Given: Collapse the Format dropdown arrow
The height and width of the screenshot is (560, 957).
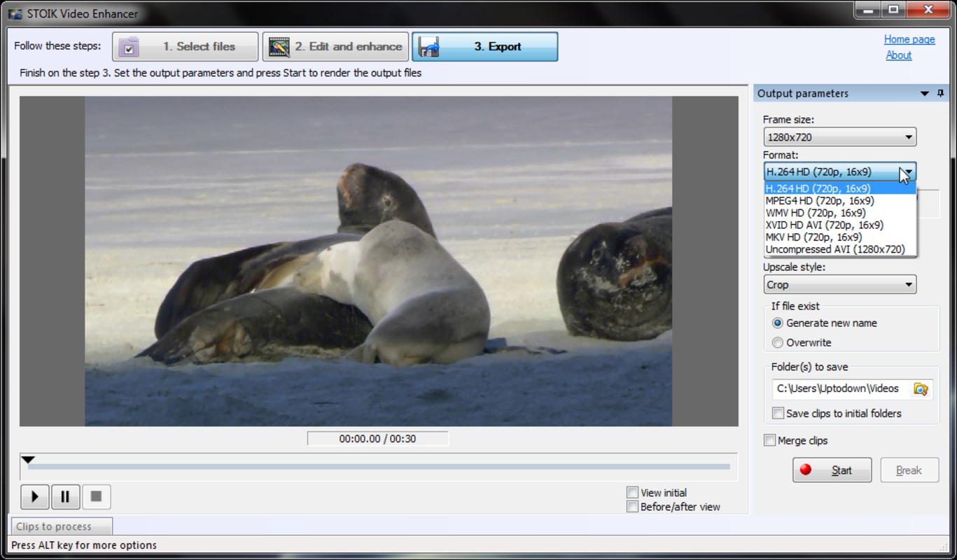Looking at the screenshot, I should click(908, 171).
